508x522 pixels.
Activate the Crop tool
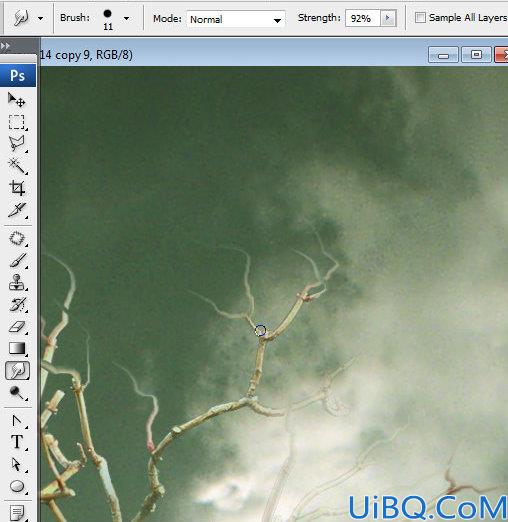coord(17,188)
